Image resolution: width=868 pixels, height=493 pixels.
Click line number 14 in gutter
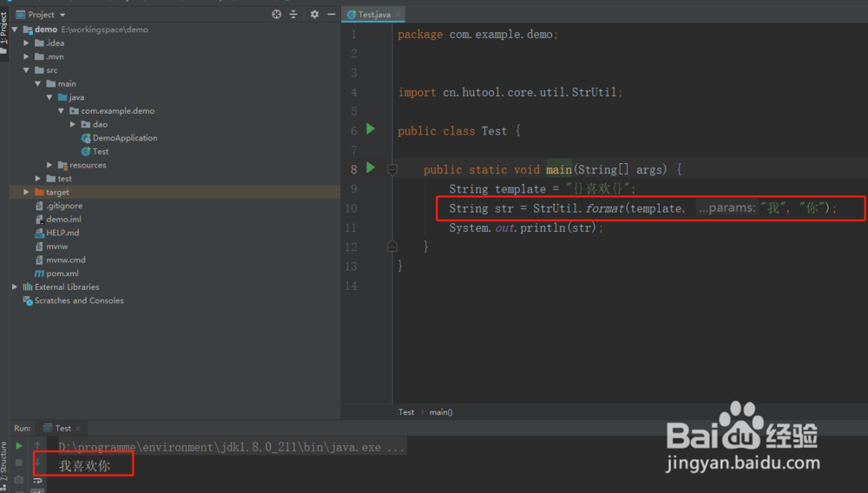point(351,286)
